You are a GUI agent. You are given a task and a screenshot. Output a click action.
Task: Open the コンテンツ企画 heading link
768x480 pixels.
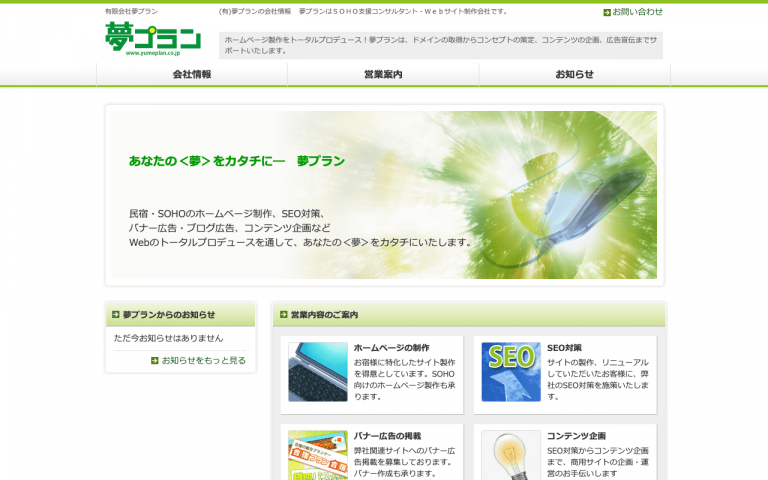[576, 436]
